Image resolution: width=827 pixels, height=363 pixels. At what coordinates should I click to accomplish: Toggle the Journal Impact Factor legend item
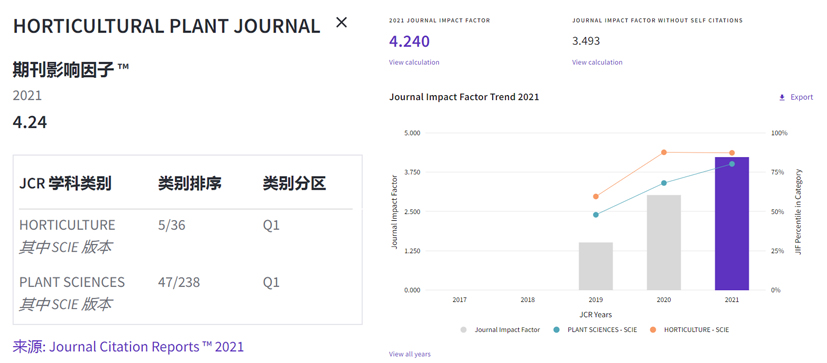pos(500,330)
